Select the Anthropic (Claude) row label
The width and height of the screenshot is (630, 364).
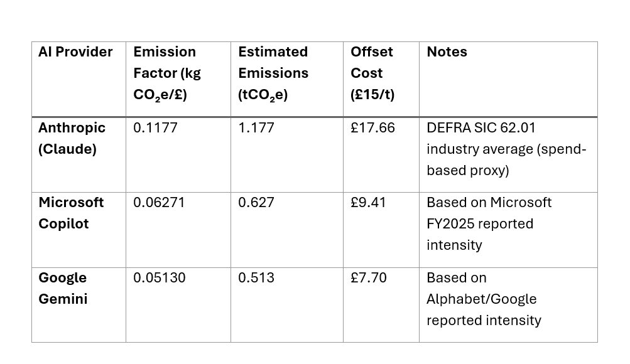click(72, 139)
